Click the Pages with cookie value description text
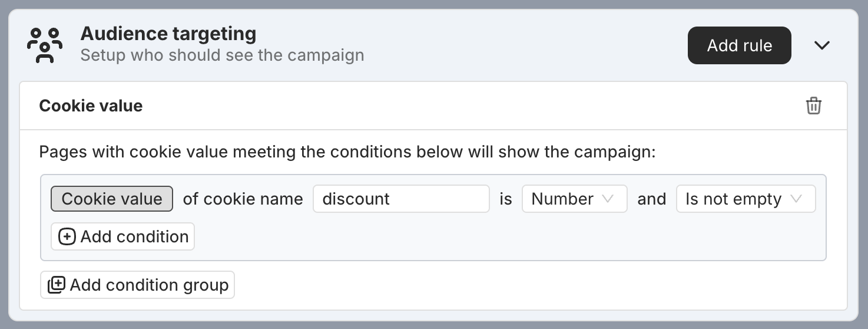The image size is (868, 329). click(347, 152)
